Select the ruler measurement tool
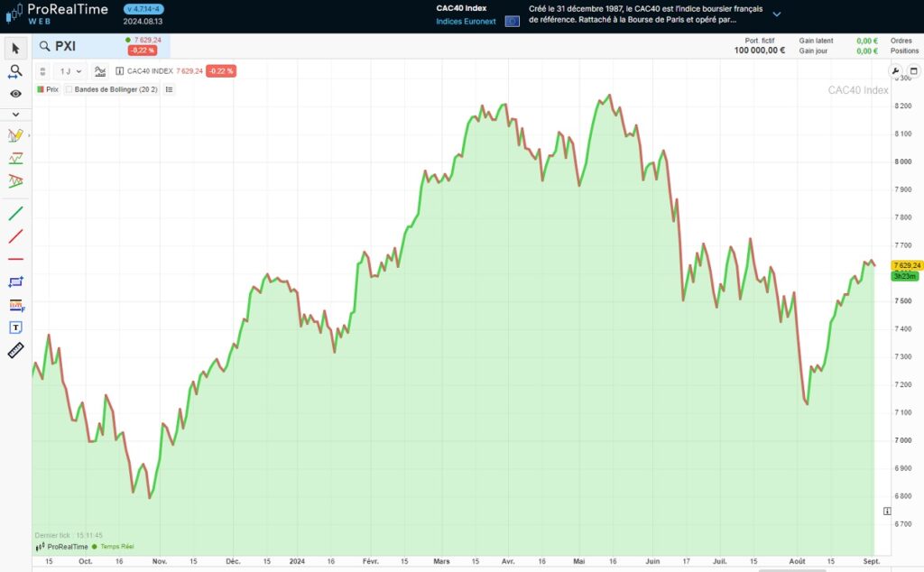This screenshot has height=572, width=924. tap(14, 351)
